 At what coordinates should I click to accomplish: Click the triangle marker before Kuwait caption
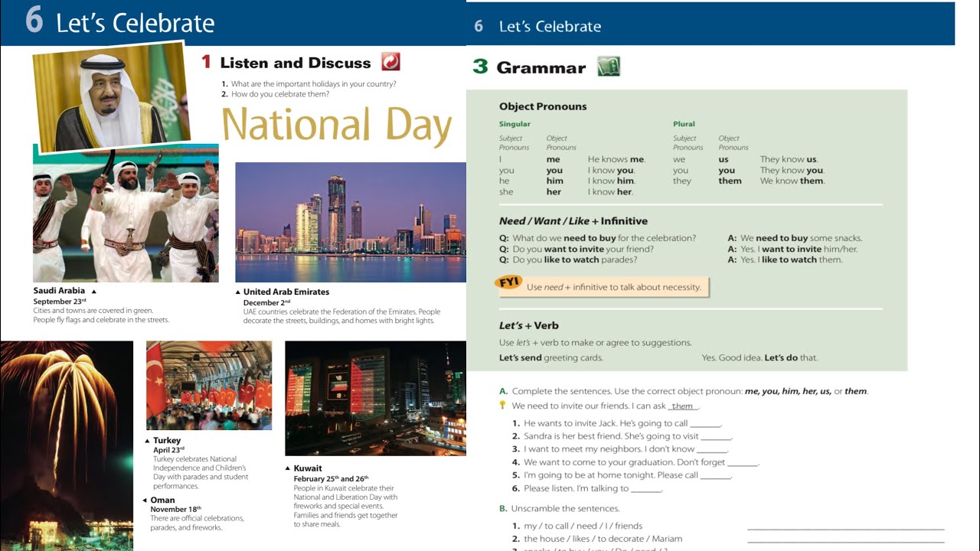click(289, 468)
